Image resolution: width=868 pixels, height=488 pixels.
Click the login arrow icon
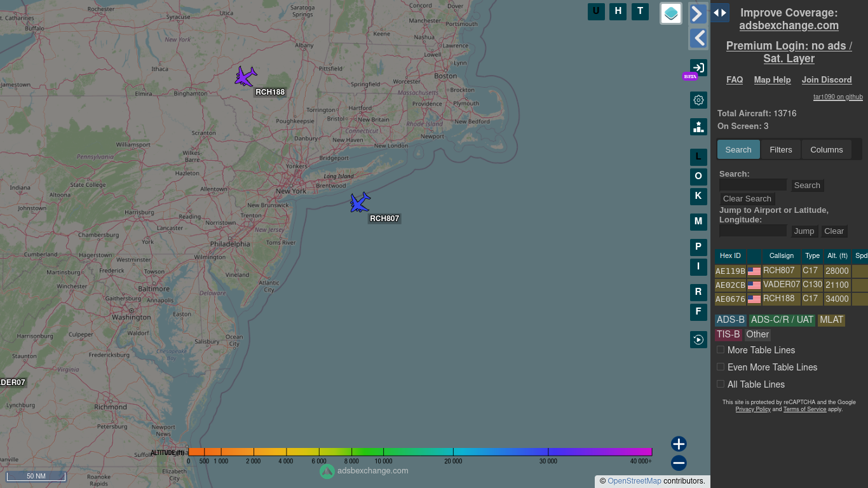point(698,67)
